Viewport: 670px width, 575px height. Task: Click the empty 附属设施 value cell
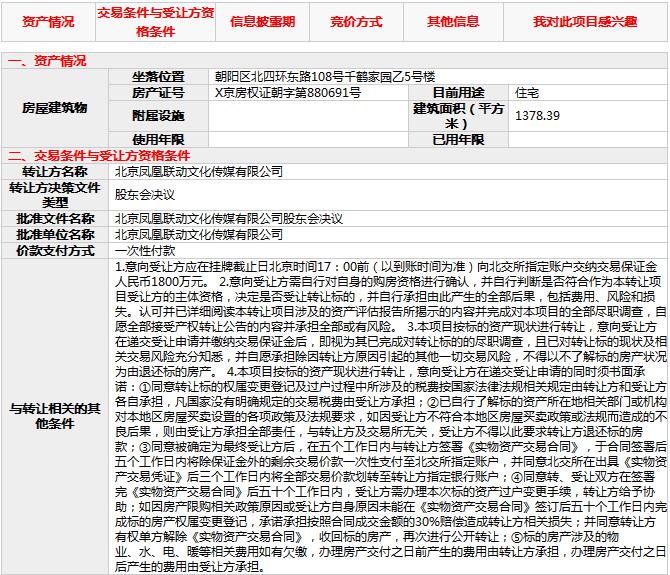pos(305,116)
